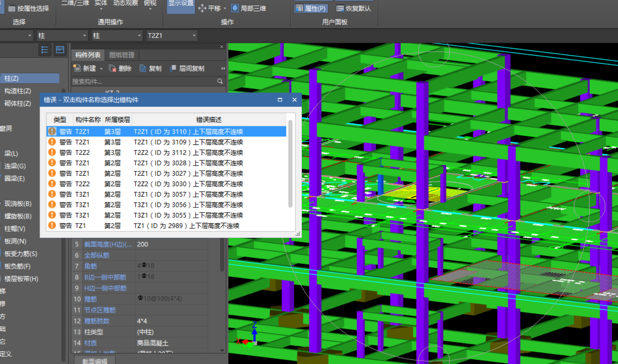
Task: Select 板洞(N) in the tree
Action: pyautogui.click(x=15, y=241)
